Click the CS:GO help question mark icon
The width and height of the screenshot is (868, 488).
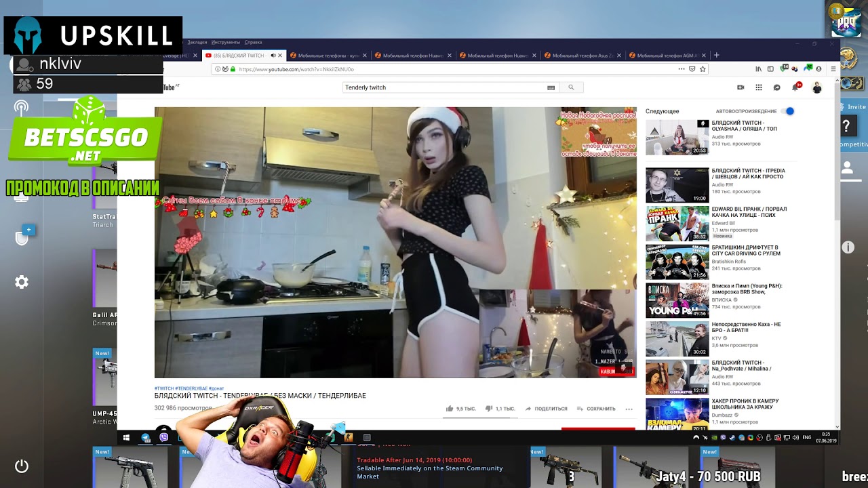pyautogui.click(x=846, y=126)
